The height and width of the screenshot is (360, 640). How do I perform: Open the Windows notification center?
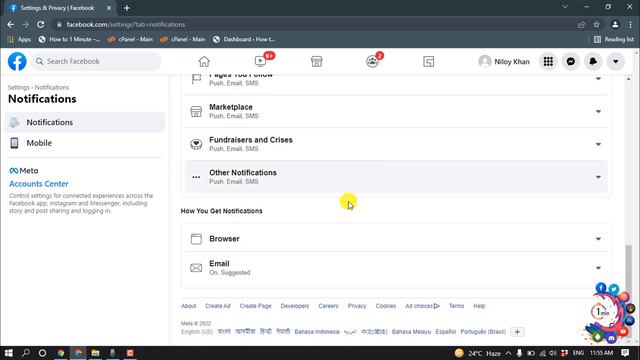(625, 353)
